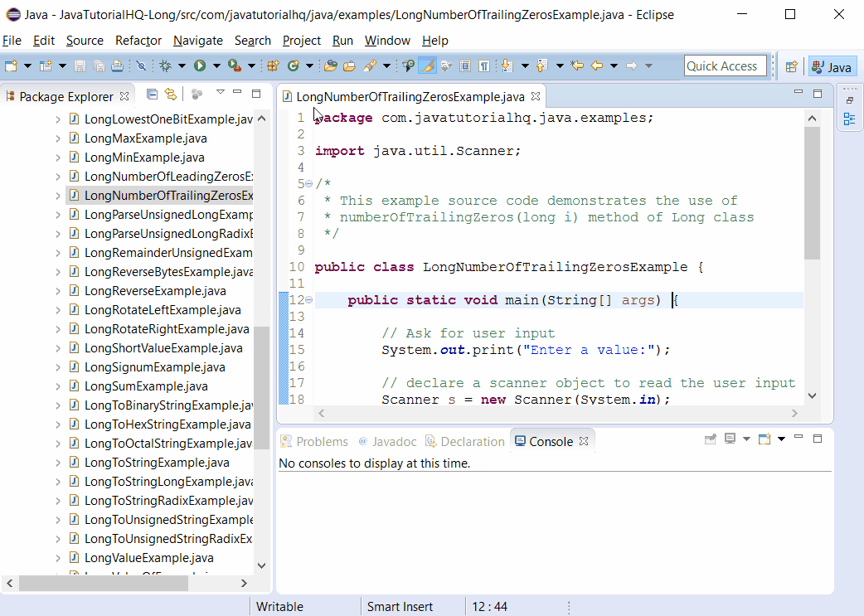Minimize the Package Explorer view

pos(237,92)
